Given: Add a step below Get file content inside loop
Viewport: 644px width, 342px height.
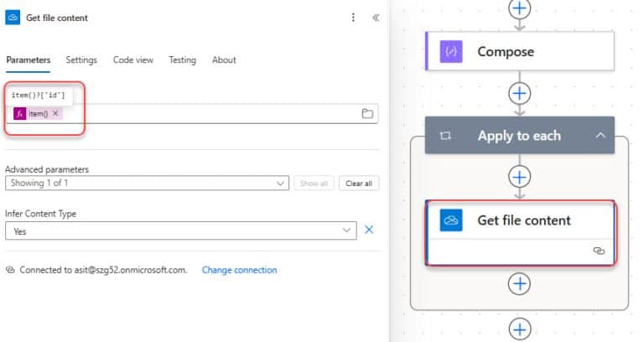Looking at the screenshot, I should click(x=520, y=283).
